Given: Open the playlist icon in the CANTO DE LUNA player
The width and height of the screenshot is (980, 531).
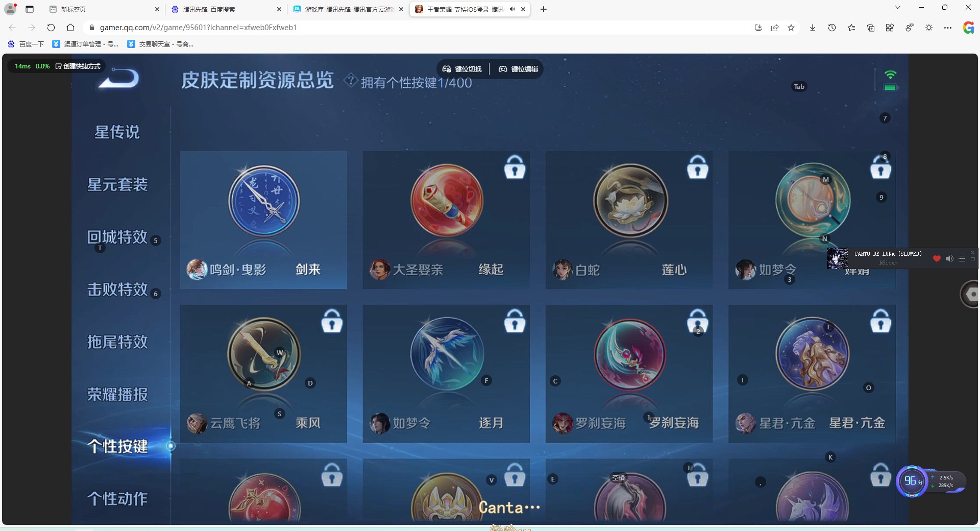Looking at the screenshot, I should pos(962,259).
